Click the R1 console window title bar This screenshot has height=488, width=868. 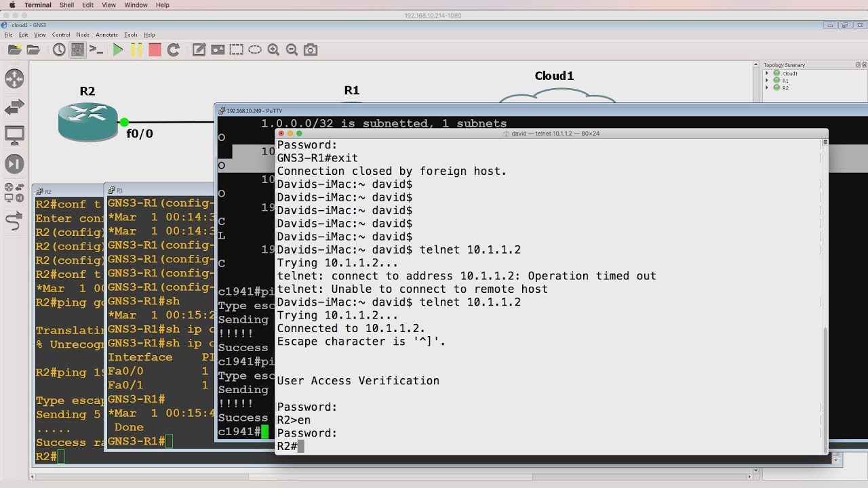point(159,190)
